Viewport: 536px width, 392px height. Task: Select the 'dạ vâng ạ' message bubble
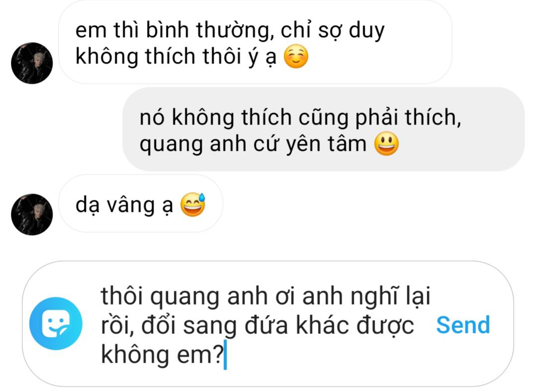(x=141, y=204)
